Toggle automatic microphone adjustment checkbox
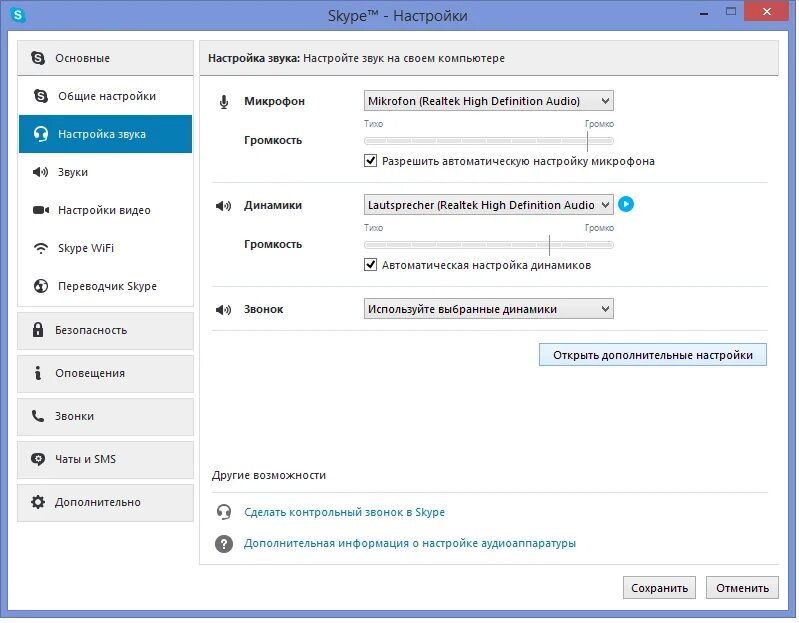799x623 pixels. (x=370, y=161)
